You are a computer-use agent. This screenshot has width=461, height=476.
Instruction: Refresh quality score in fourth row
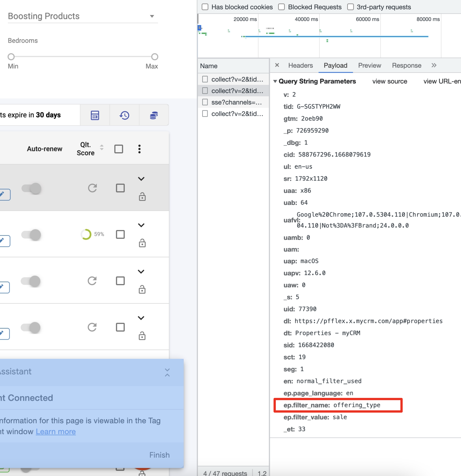(x=92, y=327)
